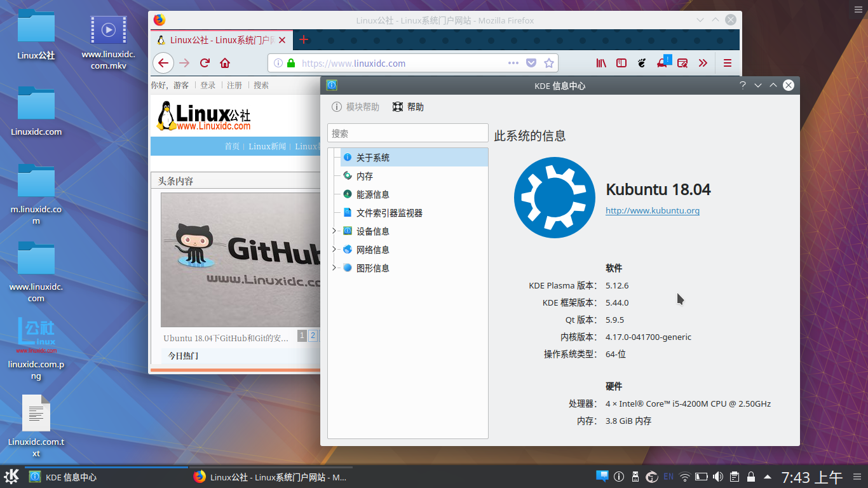The height and width of the screenshot is (488, 868).
Task: Expand hidden system tray icons arrow
Action: pyautogui.click(x=768, y=477)
